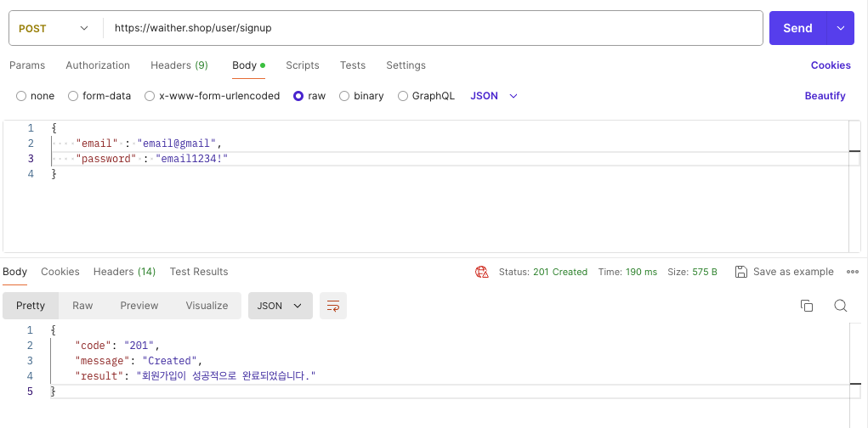The image size is (868, 428).
Task: Search the response with magnifier icon
Action: pos(840,306)
